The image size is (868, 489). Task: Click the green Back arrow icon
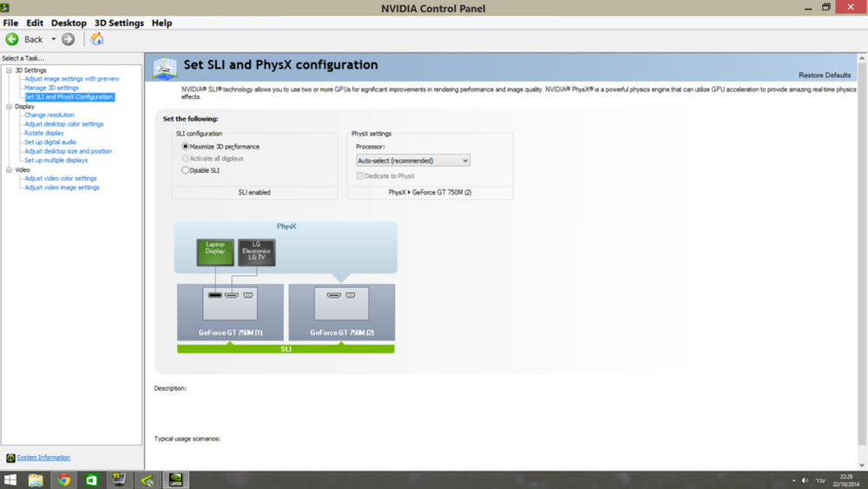click(x=11, y=39)
